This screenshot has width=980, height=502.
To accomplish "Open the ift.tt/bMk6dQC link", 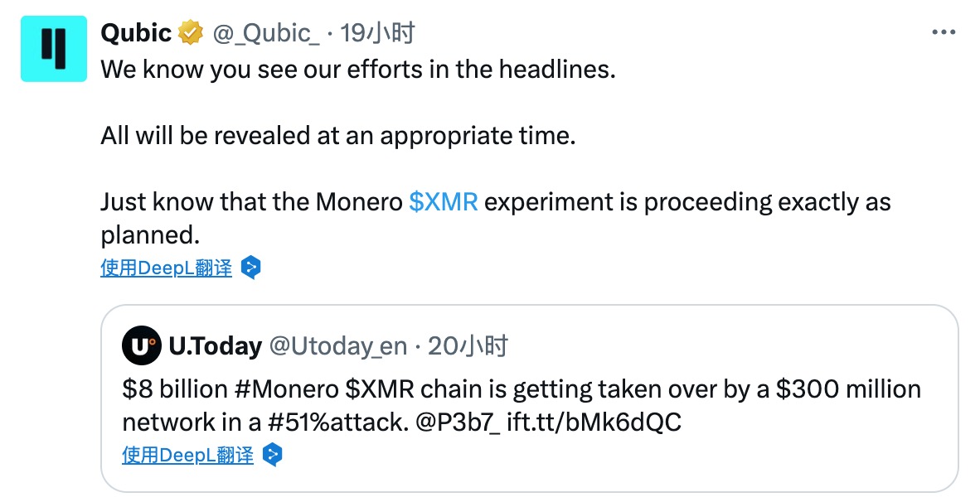I will (x=594, y=422).
